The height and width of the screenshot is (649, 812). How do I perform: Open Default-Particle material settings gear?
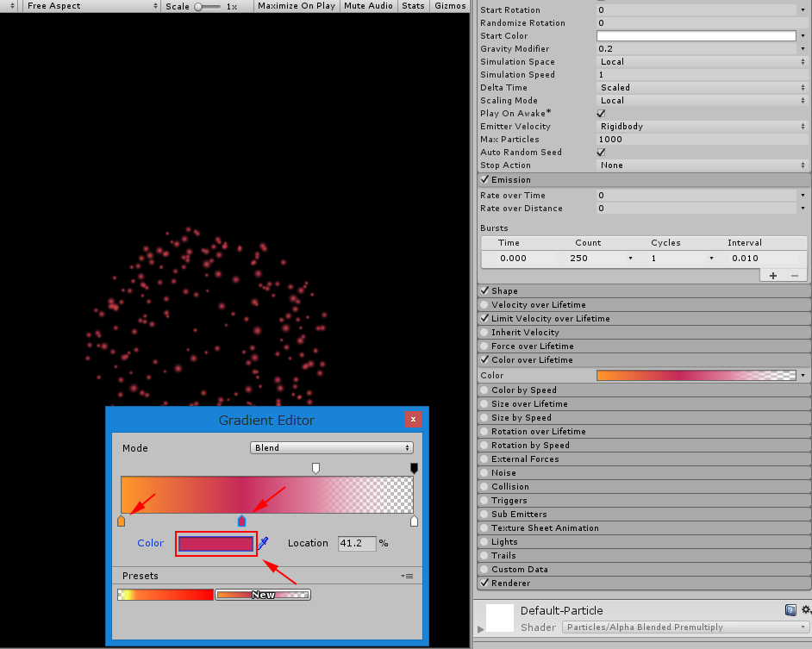806,609
